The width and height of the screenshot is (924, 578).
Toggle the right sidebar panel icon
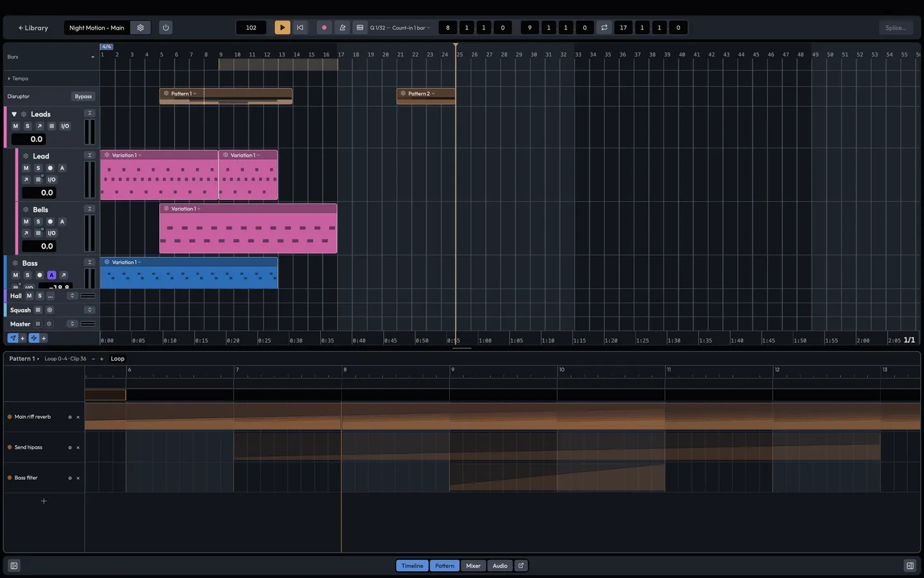click(910, 566)
